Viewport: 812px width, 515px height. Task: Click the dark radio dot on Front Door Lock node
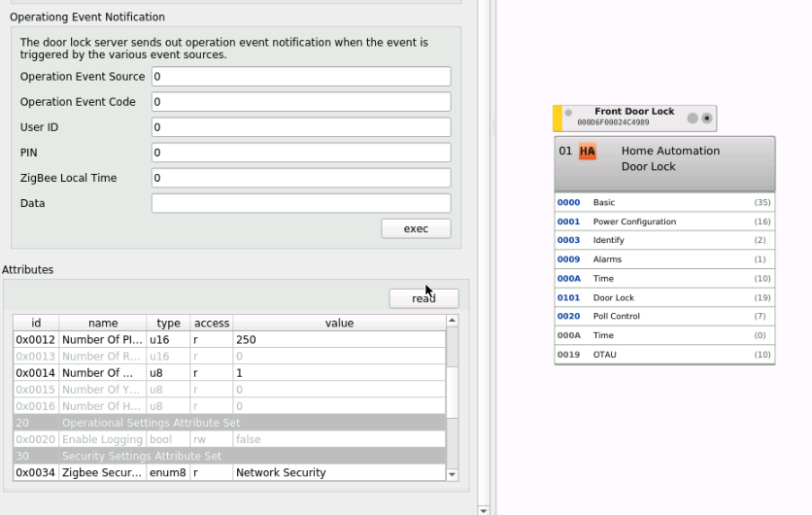tap(707, 119)
